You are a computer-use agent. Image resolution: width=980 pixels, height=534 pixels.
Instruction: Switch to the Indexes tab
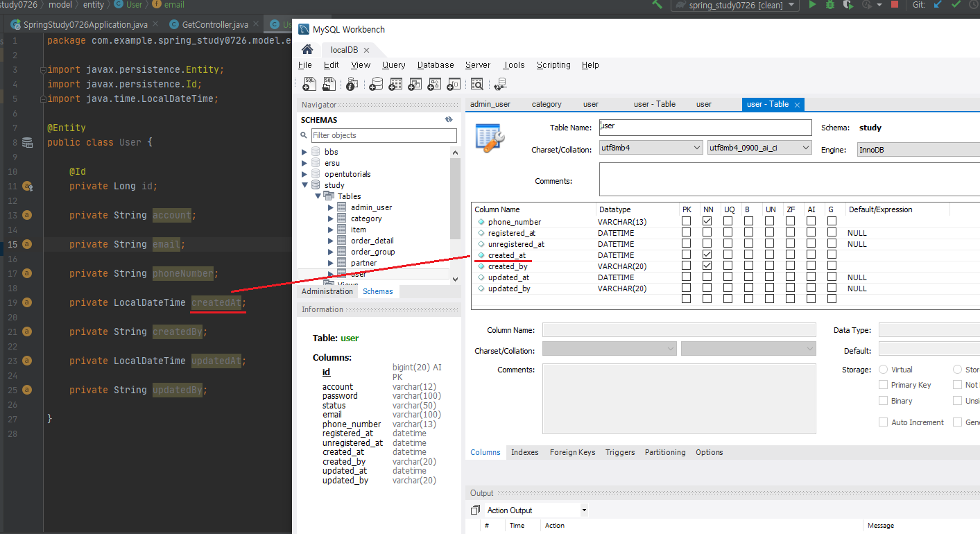525,452
